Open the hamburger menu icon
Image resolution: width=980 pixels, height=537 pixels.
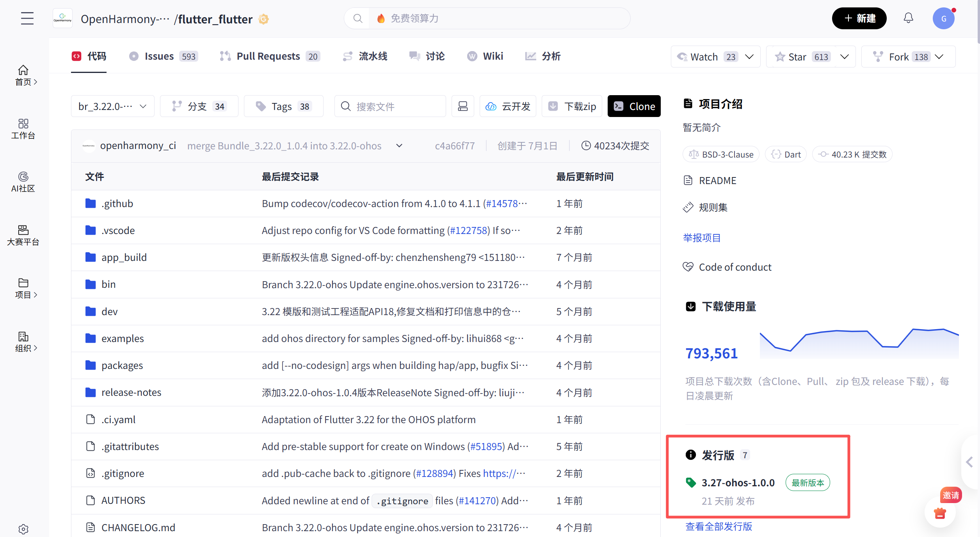pyautogui.click(x=27, y=18)
